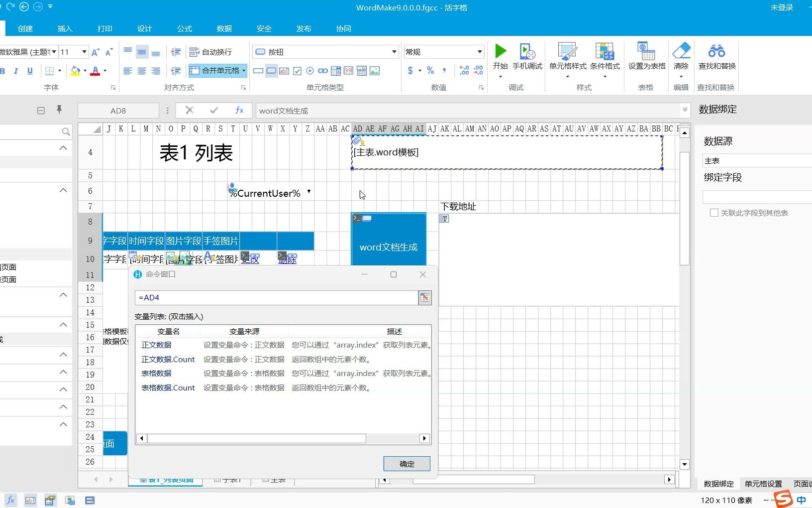Click 未登录 login text
The width and height of the screenshot is (812, 508).
(782, 7)
